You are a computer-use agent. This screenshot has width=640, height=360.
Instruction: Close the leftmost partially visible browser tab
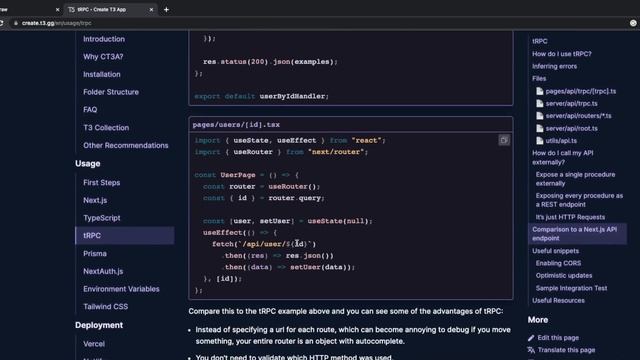click(x=57, y=9)
